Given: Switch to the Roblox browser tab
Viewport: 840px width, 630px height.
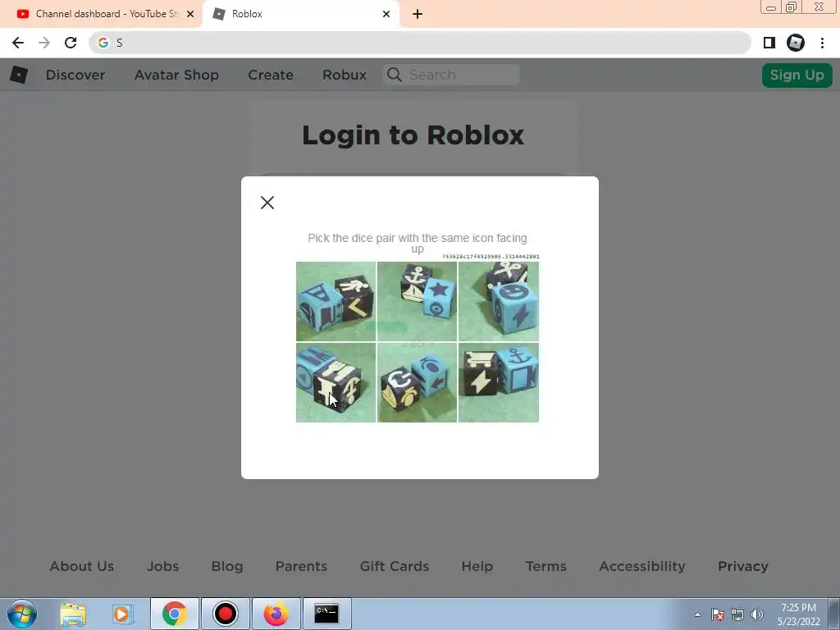Looking at the screenshot, I should pyautogui.click(x=300, y=14).
